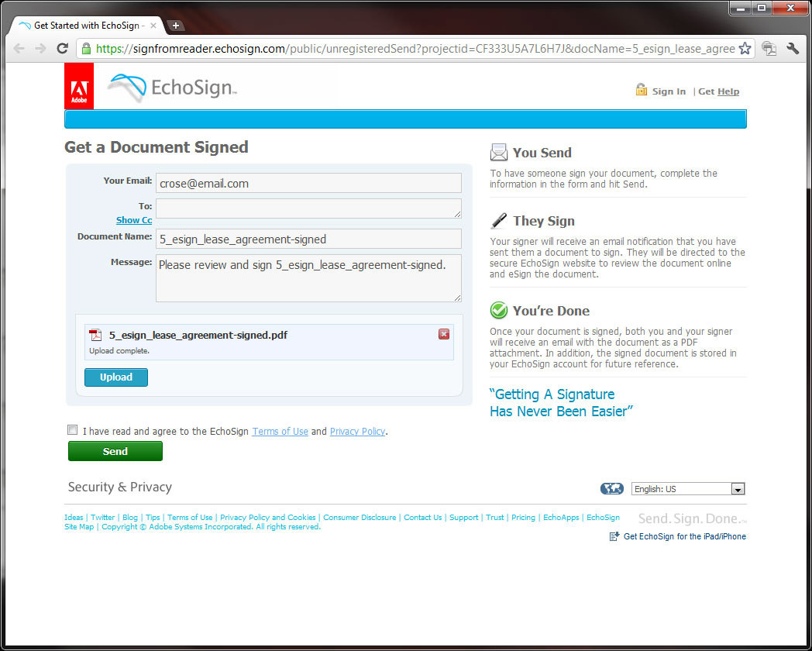Open the Terms of Use link in agreement

280,432
